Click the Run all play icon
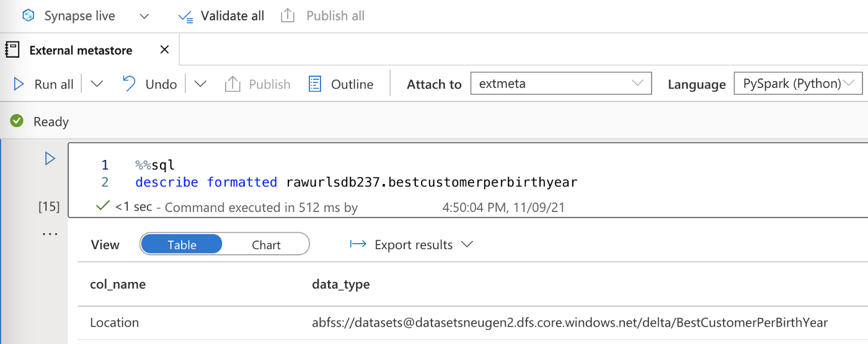The width and height of the screenshot is (868, 344). click(19, 84)
